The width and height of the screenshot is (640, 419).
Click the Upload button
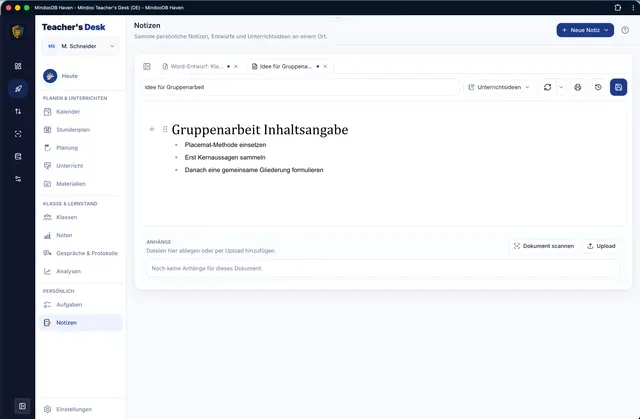(601, 246)
